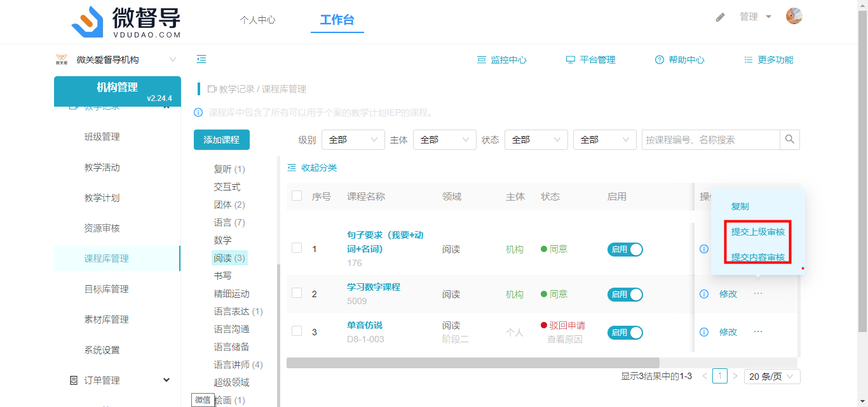The width and height of the screenshot is (868, 407).
Task: Open 资源审核 in sidebar
Action: coord(102,228)
